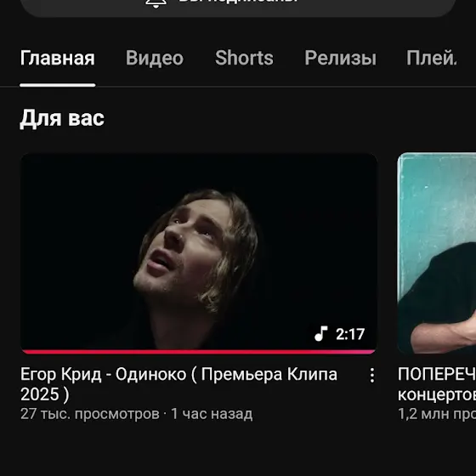Click the red watched progress bar
Screen dimensions: 476x476
(199, 352)
